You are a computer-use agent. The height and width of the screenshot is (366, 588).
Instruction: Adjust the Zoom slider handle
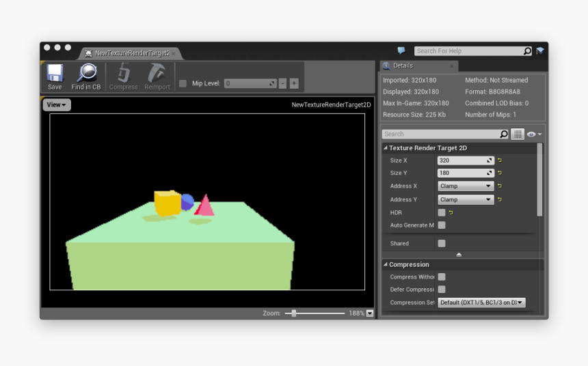coord(294,313)
